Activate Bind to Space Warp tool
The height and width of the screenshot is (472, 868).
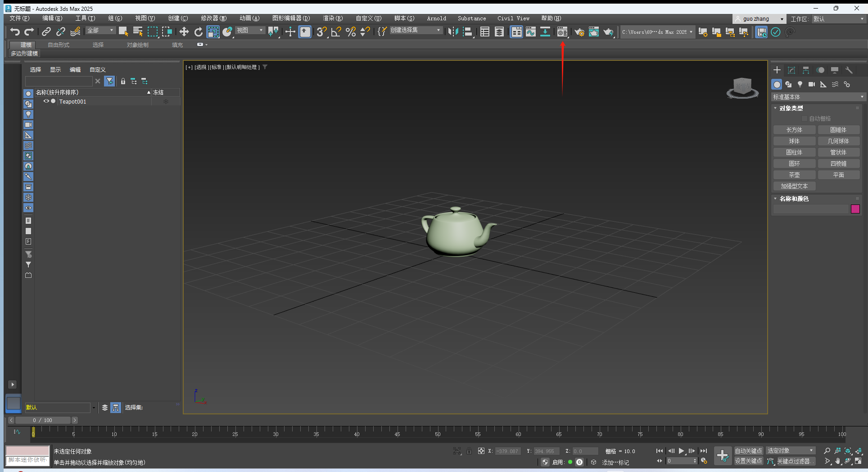coord(75,32)
